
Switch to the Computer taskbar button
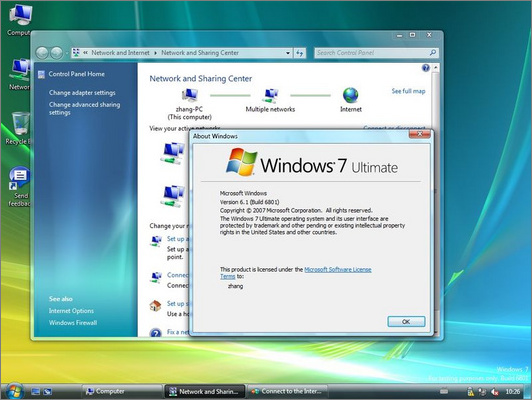click(x=122, y=391)
